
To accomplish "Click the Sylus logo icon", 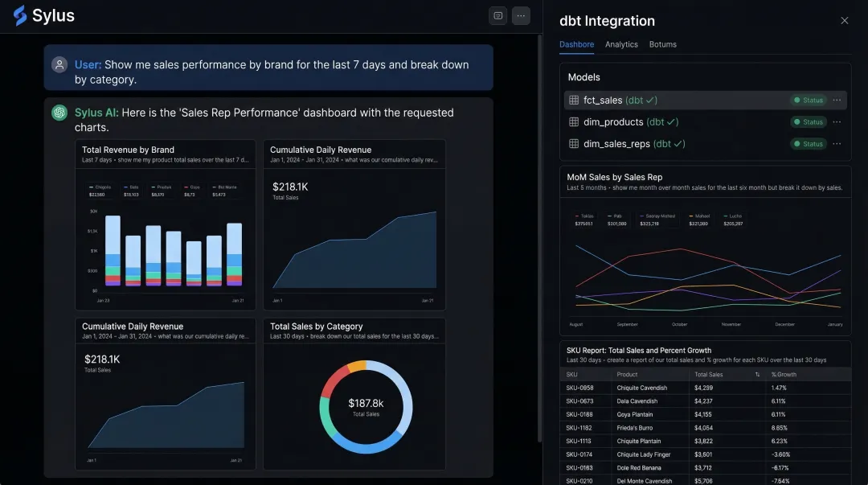I will tap(18, 15).
